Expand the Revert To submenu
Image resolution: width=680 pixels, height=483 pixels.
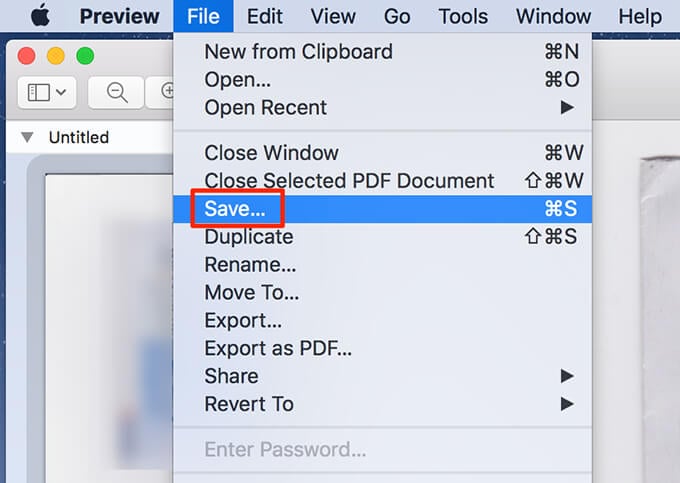(382, 404)
